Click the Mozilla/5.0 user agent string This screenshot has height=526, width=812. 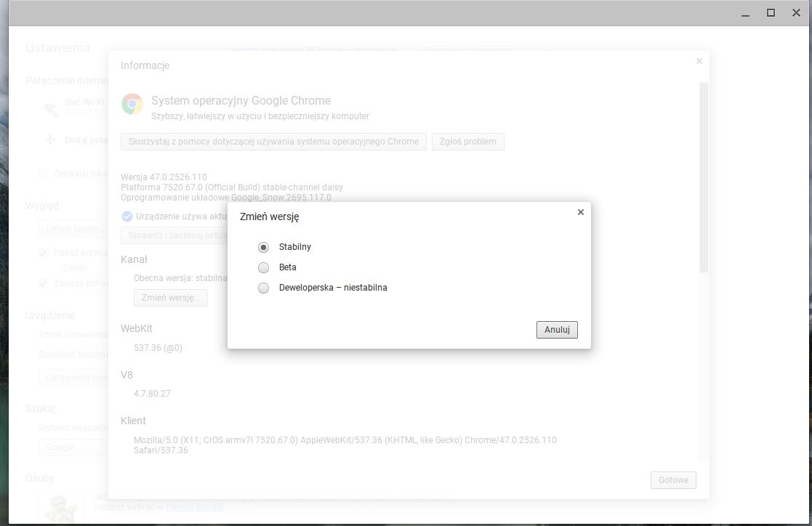(345, 445)
